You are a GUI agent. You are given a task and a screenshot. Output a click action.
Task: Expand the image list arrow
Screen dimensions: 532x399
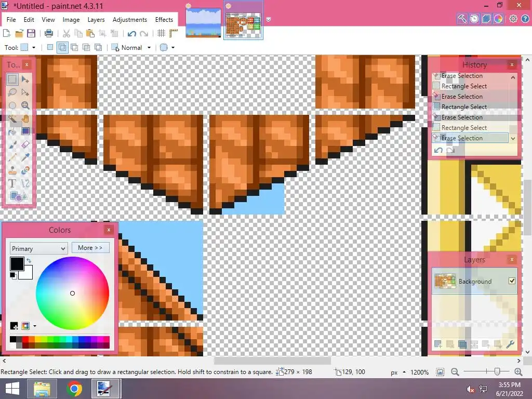269,20
